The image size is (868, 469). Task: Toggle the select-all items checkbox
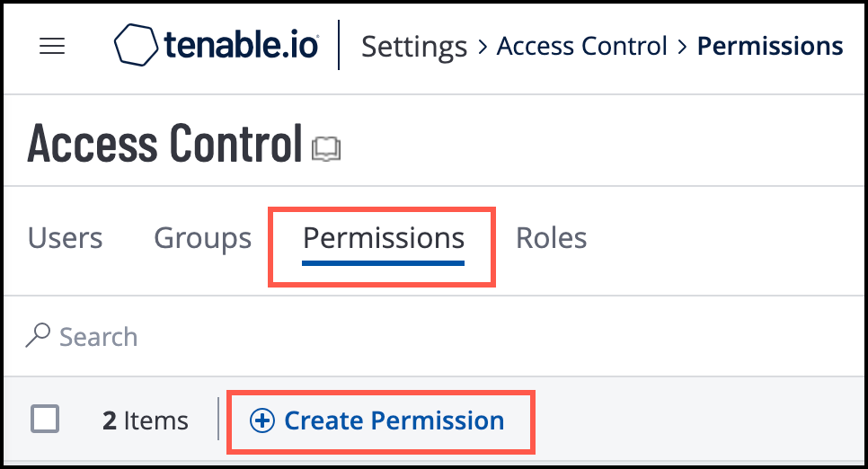pos(45,420)
